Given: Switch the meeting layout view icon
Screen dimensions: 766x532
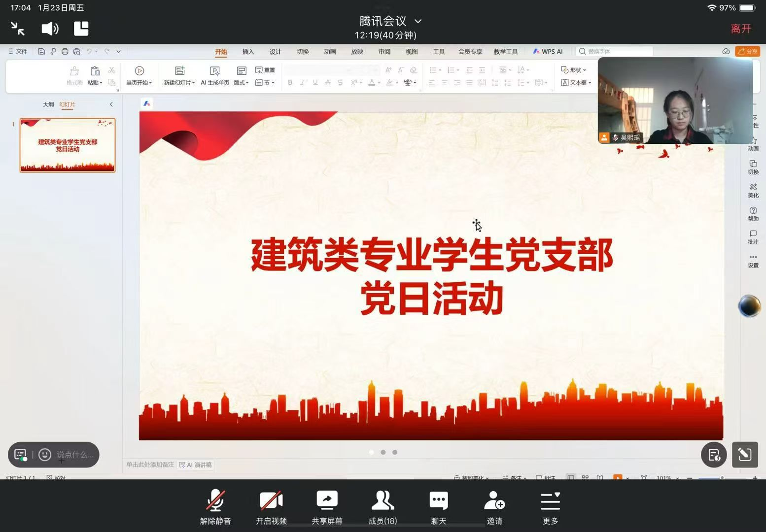Looking at the screenshot, I should click(x=81, y=29).
